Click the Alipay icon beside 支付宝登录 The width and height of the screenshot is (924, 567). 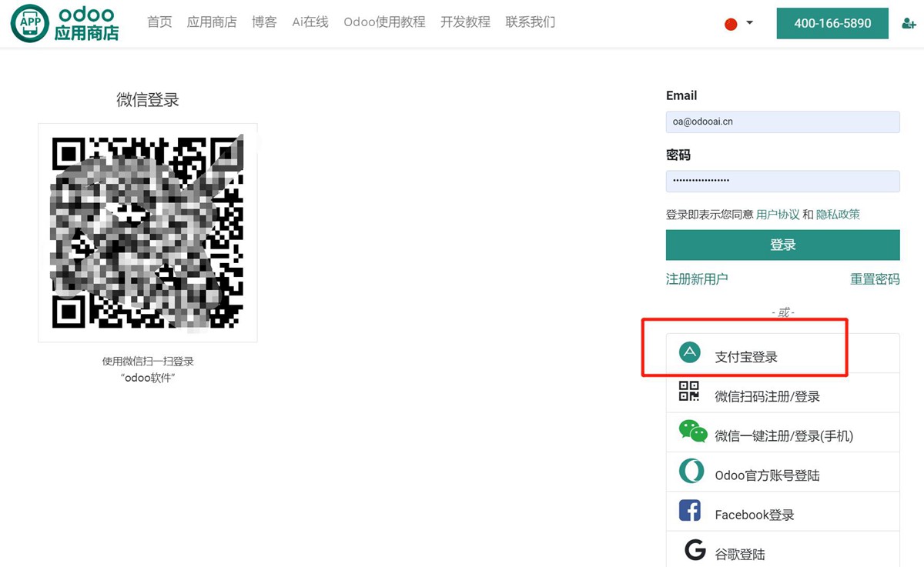tap(690, 352)
